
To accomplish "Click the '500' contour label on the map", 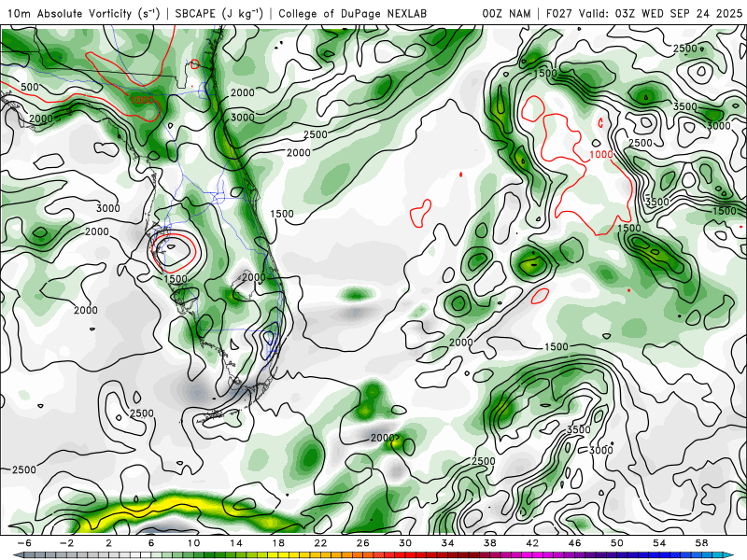I will coord(30,87).
